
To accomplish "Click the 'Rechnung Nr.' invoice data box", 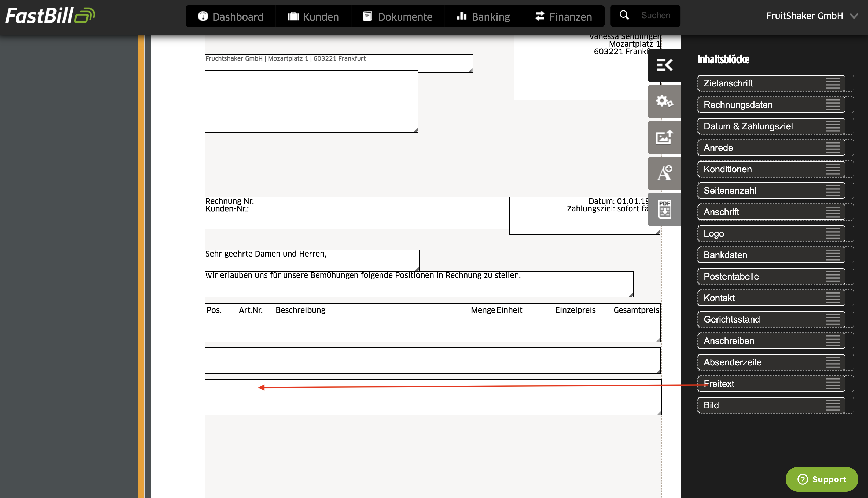I will pyautogui.click(x=357, y=213).
